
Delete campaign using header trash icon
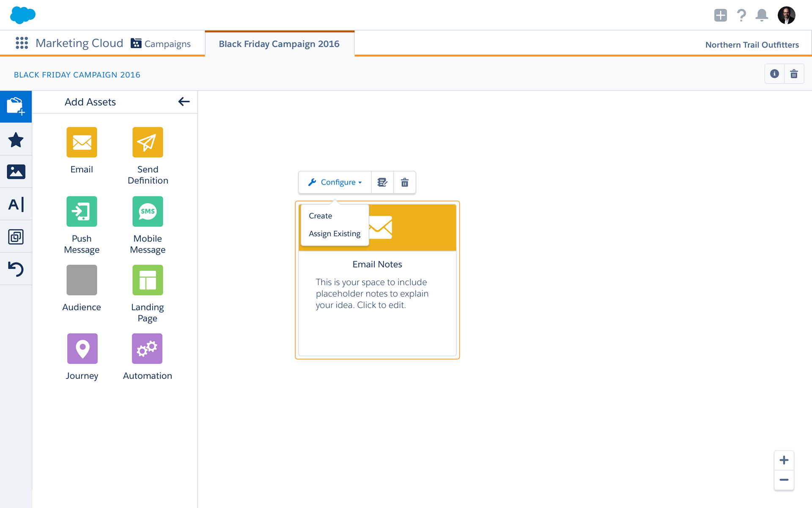(794, 74)
